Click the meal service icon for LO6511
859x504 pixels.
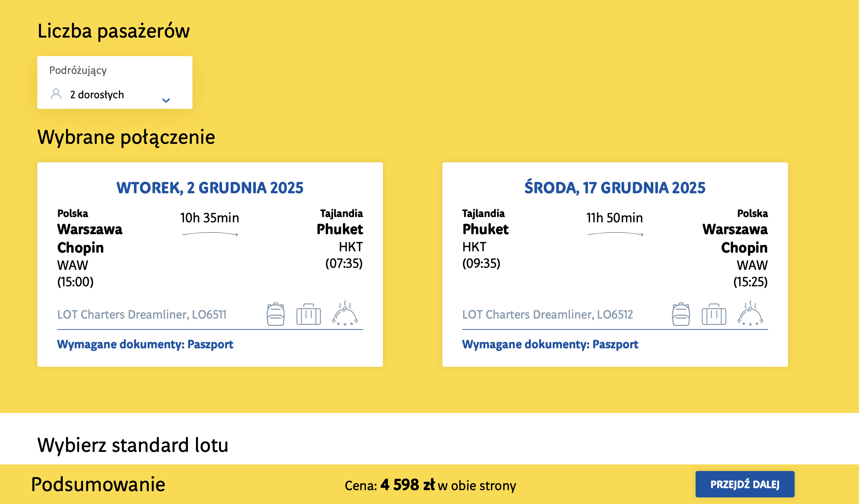point(345,313)
